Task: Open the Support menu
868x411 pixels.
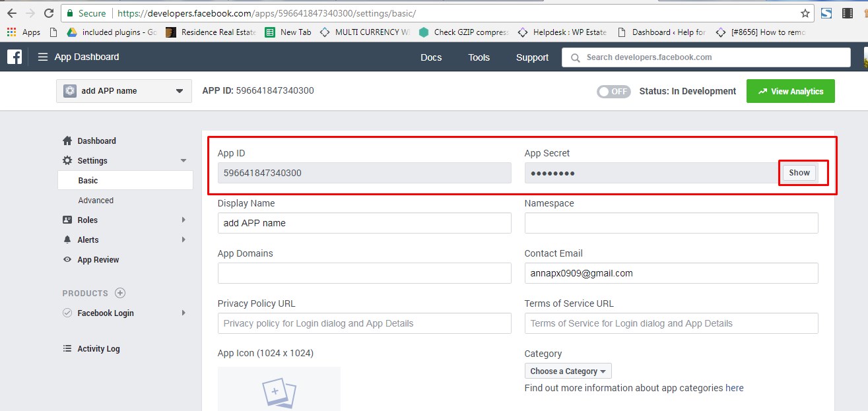Action: point(532,57)
